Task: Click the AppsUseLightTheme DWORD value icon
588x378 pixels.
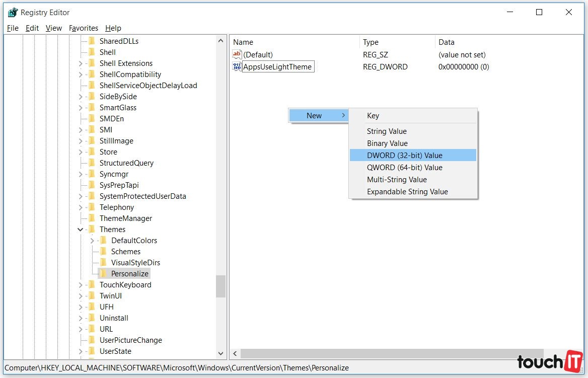Action: (237, 67)
